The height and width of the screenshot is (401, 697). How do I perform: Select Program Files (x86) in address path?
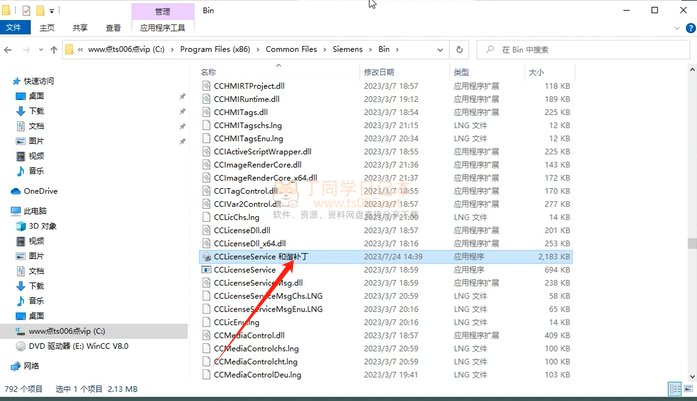point(215,49)
